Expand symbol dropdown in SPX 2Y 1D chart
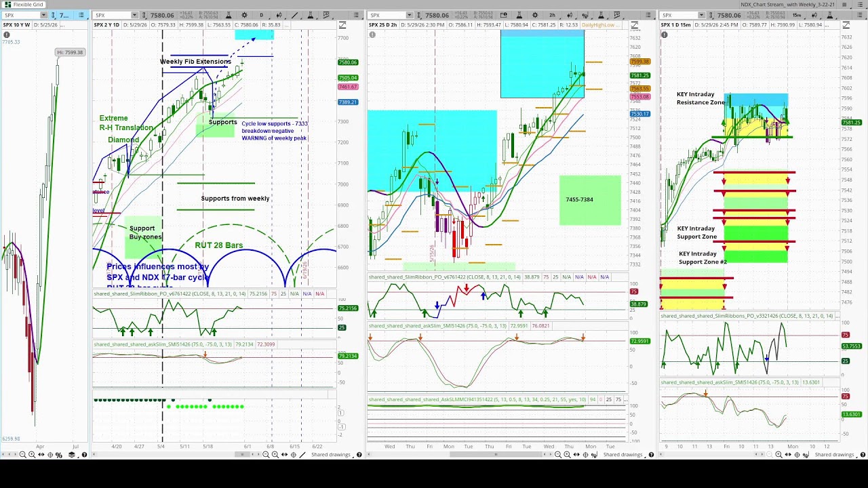The width and height of the screenshot is (868, 488). 135,15
